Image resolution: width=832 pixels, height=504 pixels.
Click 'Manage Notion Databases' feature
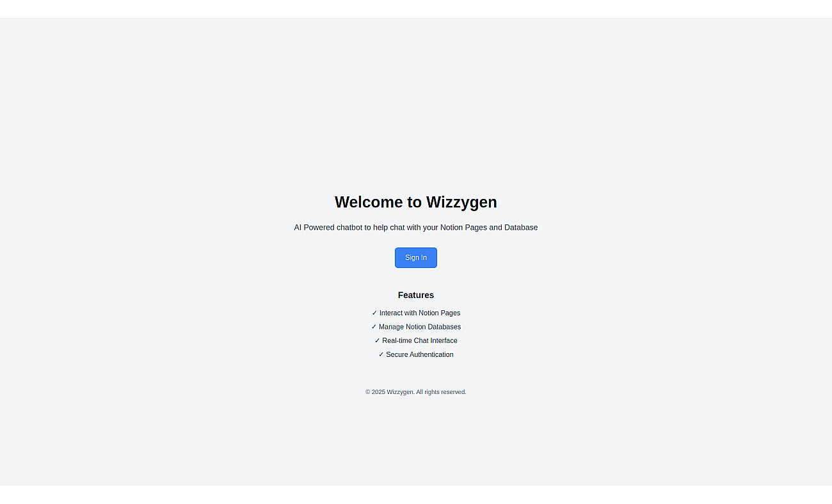tap(416, 327)
